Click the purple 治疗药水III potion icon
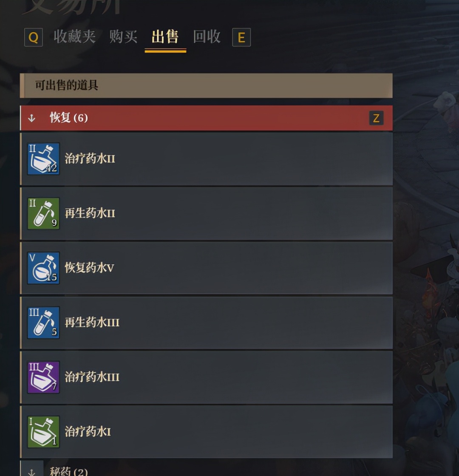This screenshot has width=459, height=476. click(43, 377)
